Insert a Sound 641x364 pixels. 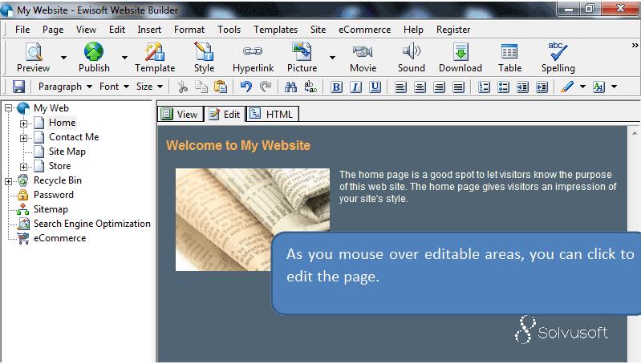pos(412,58)
